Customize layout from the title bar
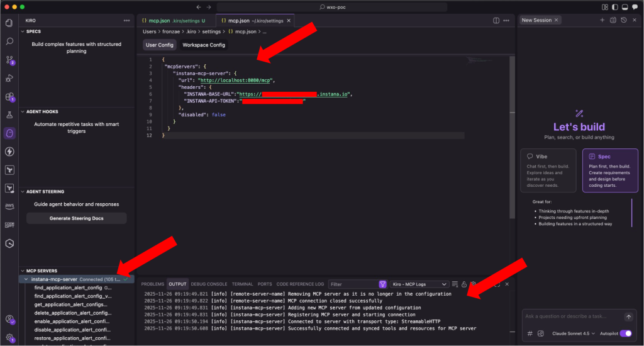 (x=605, y=7)
